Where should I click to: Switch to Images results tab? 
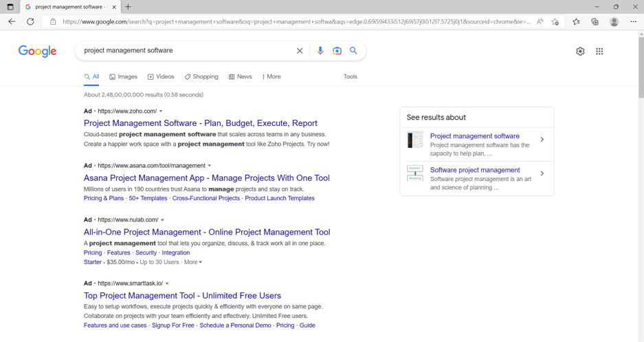(123, 76)
